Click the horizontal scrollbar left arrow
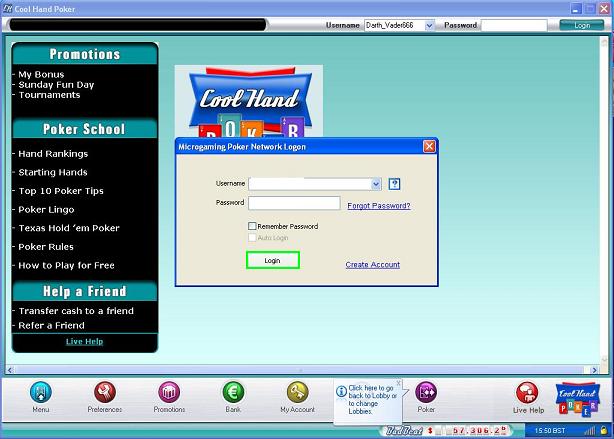Image resolution: width=614 pixels, height=439 pixels. click(x=10, y=370)
